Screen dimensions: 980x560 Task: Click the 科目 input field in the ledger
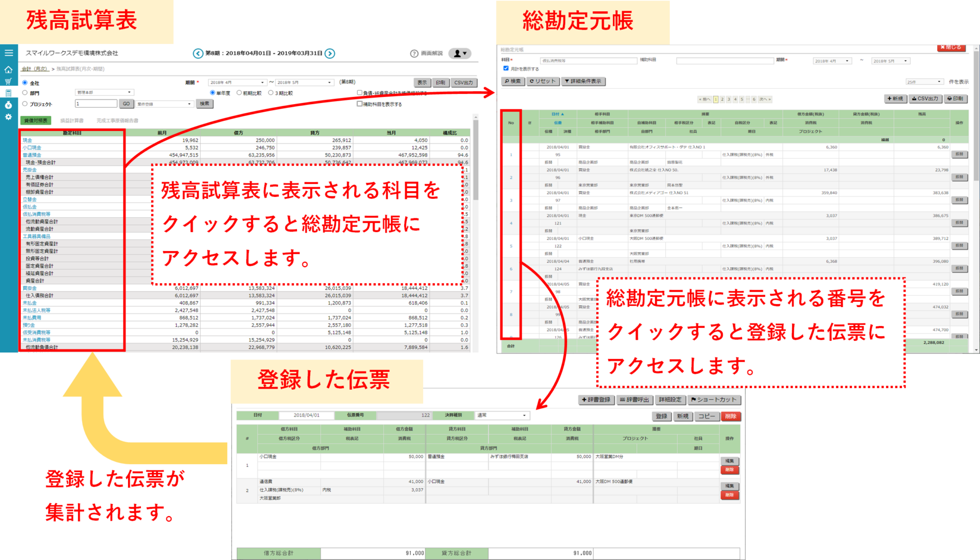tap(588, 61)
